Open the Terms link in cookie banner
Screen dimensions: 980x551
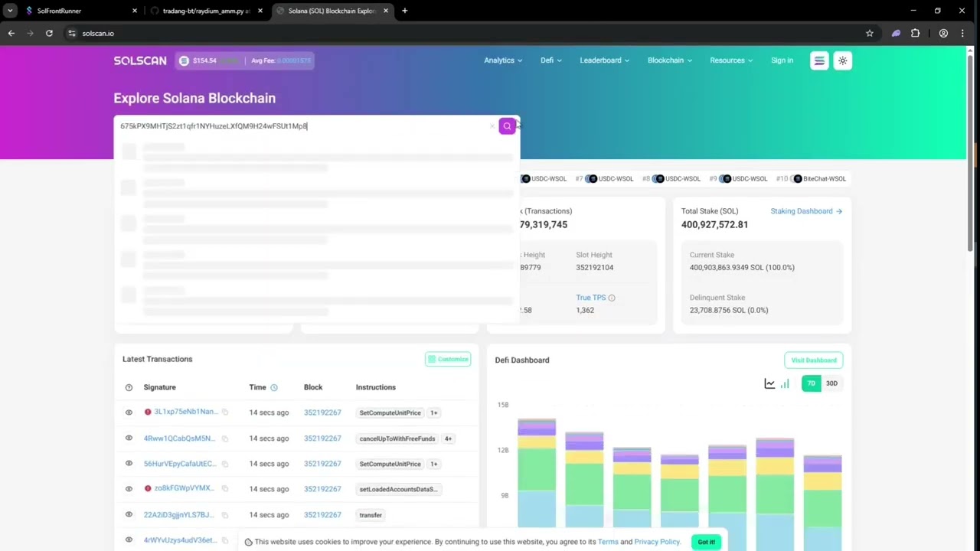pos(608,542)
